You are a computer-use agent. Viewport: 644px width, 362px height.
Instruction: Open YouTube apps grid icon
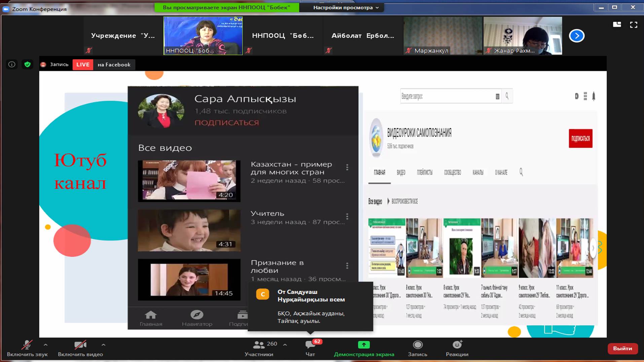click(585, 96)
